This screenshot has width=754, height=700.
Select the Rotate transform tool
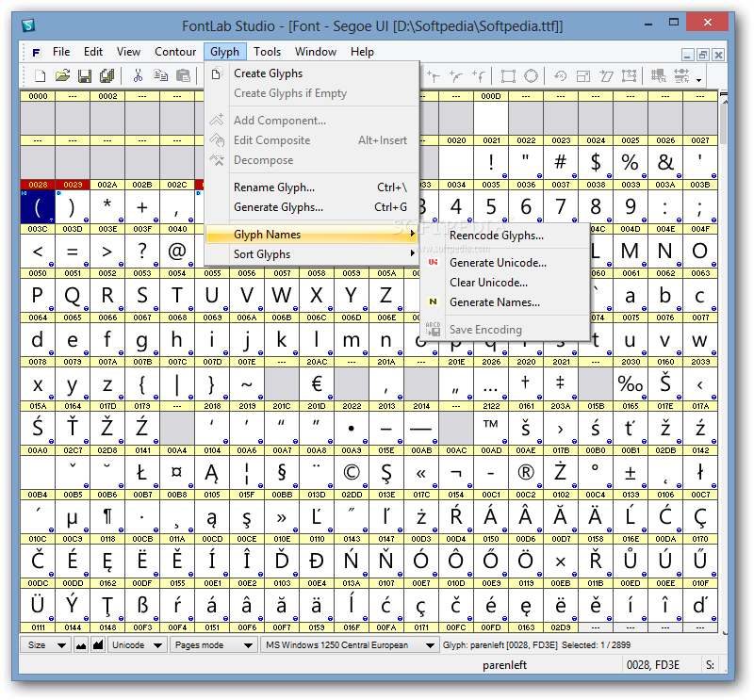[x=560, y=76]
